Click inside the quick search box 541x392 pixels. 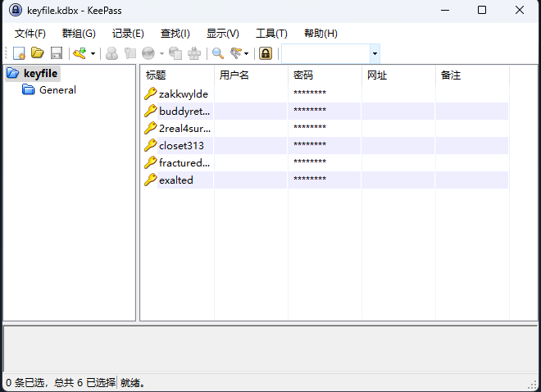click(x=326, y=53)
